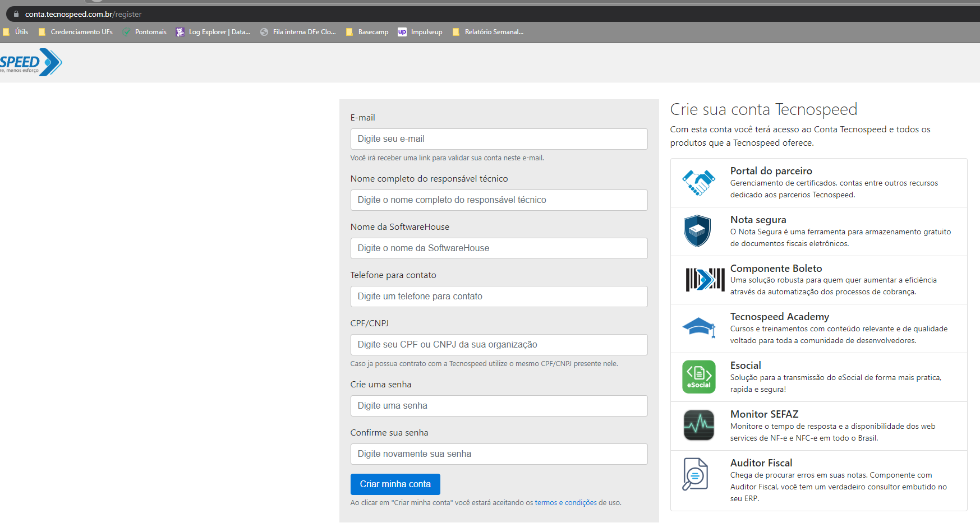The height and width of the screenshot is (532, 980).
Task: Open the termos e condições link
Action: point(565,503)
